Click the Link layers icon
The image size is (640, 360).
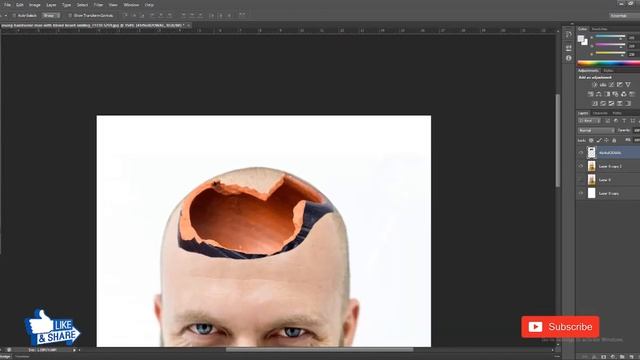point(585,357)
